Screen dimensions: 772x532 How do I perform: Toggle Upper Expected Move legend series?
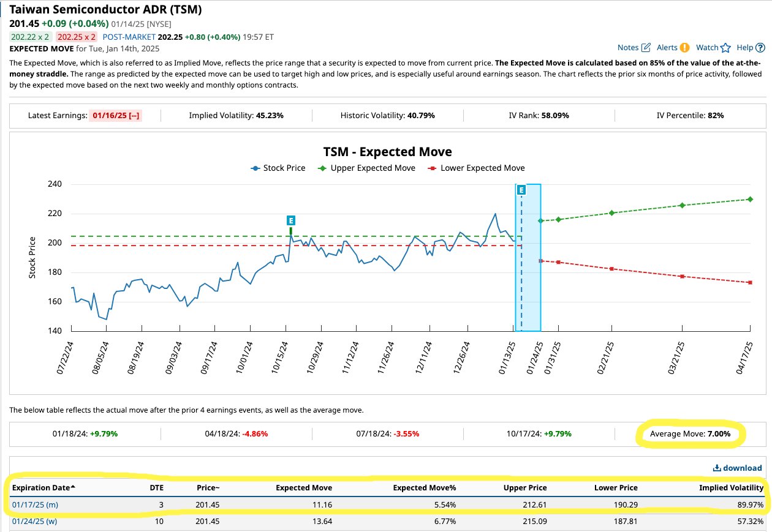click(x=366, y=168)
